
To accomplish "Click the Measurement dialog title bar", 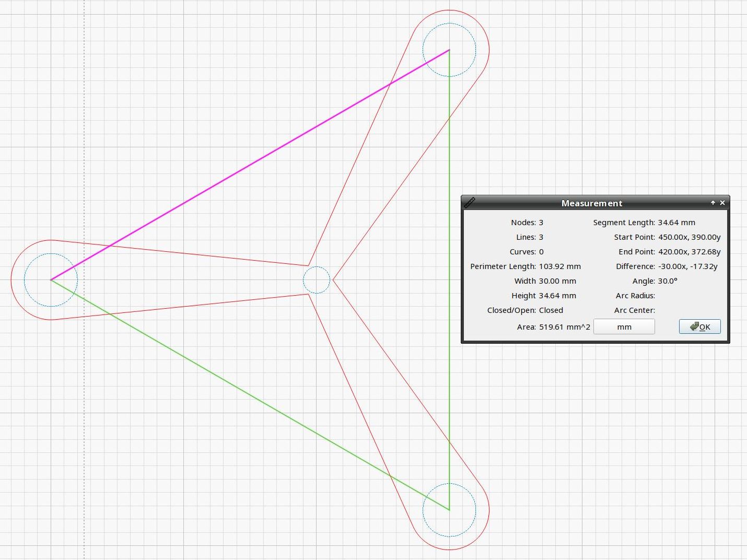I will 591,203.
